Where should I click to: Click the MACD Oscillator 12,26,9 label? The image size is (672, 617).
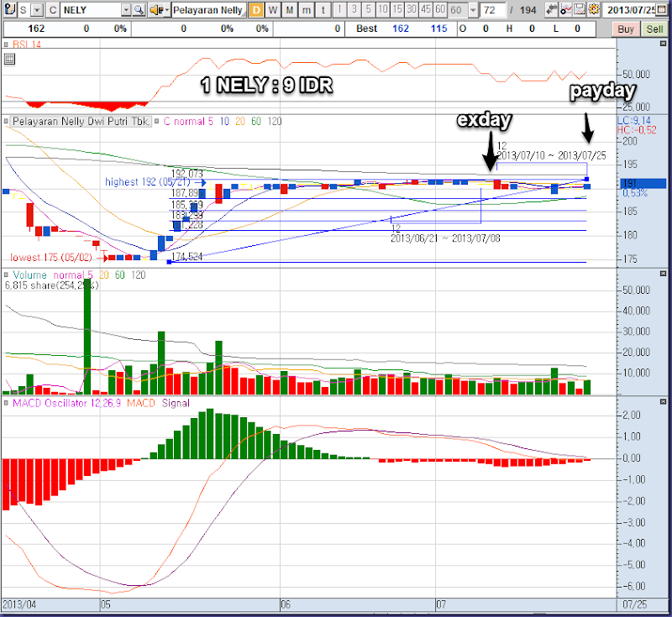point(67,403)
